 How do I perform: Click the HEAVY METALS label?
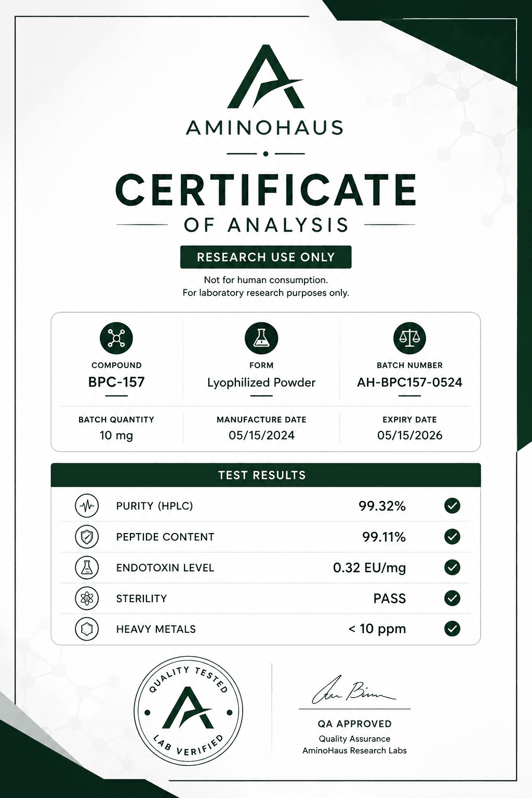point(156,629)
